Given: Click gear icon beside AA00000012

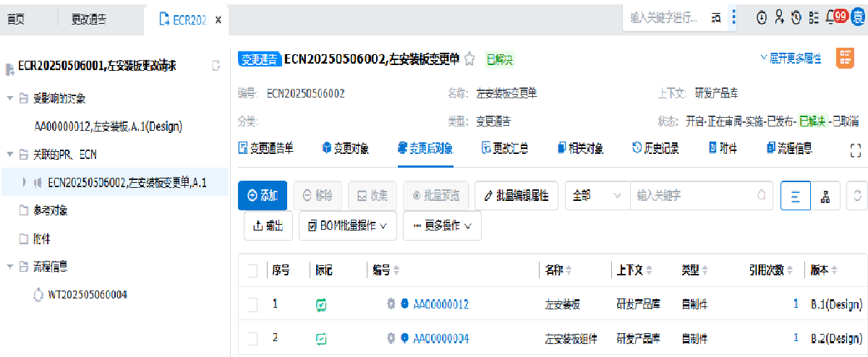Looking at the screenshot, I should (x=391, y=305).
